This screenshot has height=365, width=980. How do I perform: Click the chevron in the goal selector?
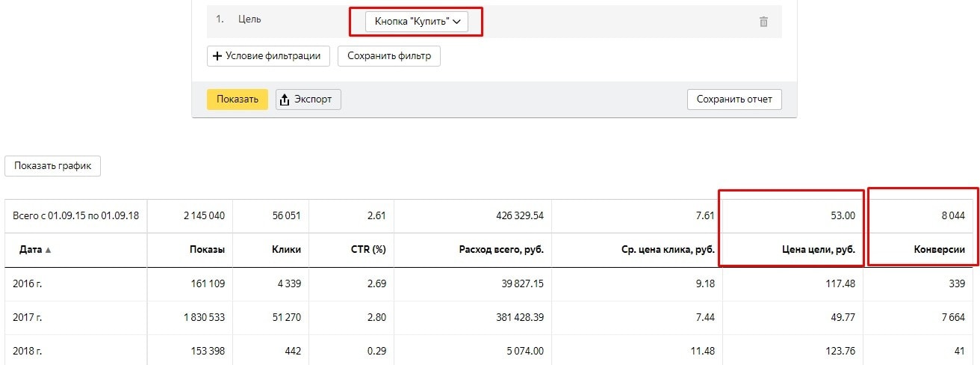tap(456, 22)
